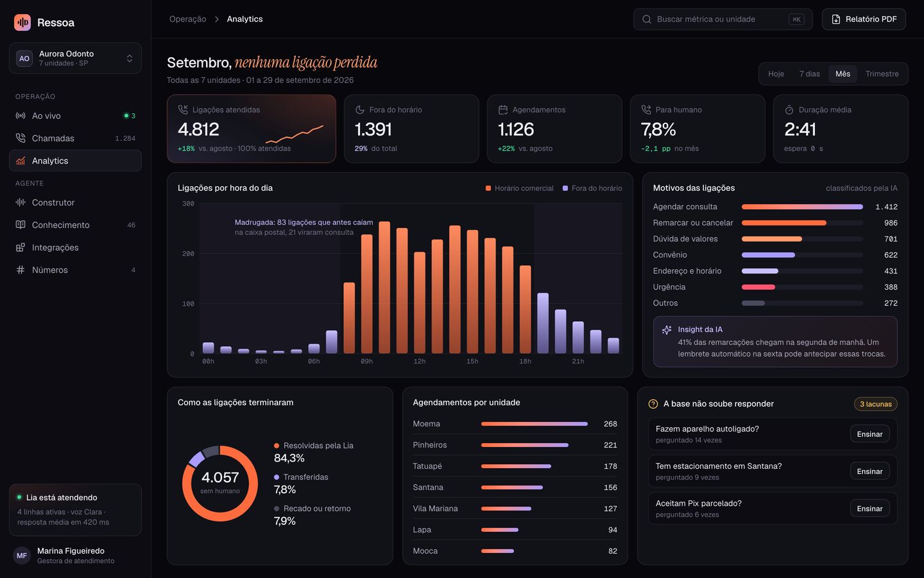Image resolution: width=924 pixels, height=578 pixels.
Task: Click the Números hash icon
Action: [x=21, y=270]
